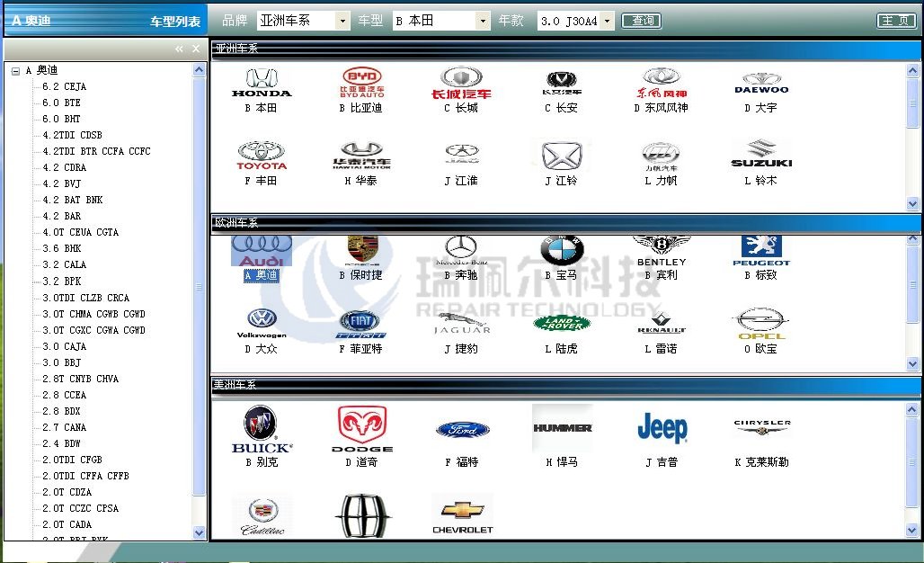Collapse the A 奥迪 tree node
924x563 pixels.
pos(16,71)
